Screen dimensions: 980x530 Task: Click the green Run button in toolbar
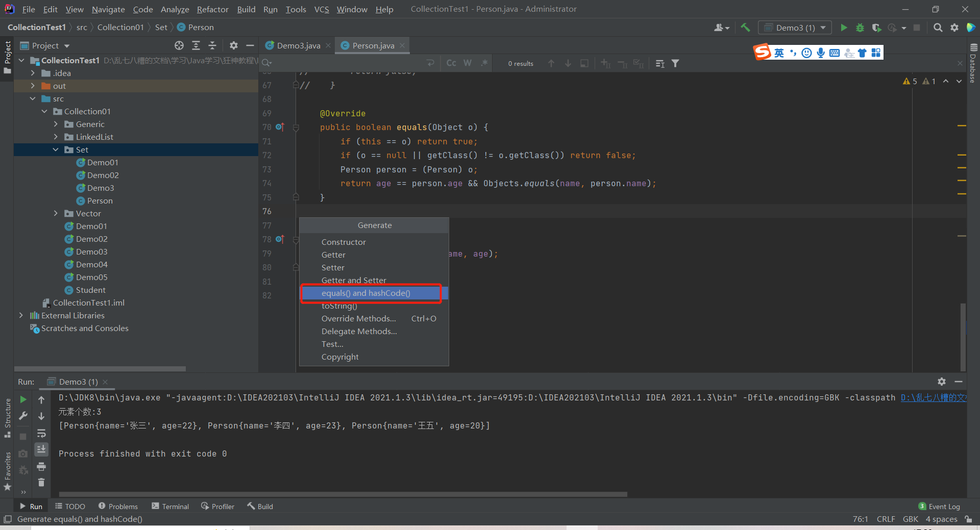[x=844, y=28]
